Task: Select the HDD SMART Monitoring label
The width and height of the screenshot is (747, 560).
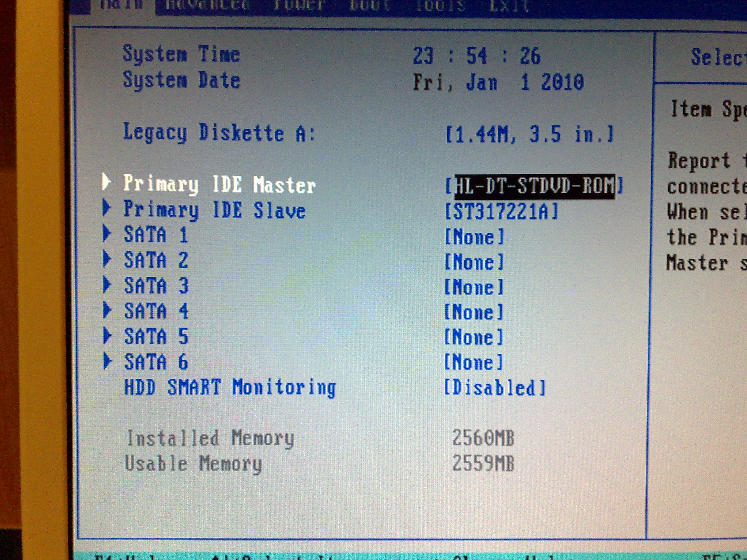Action: coord(230,388)
